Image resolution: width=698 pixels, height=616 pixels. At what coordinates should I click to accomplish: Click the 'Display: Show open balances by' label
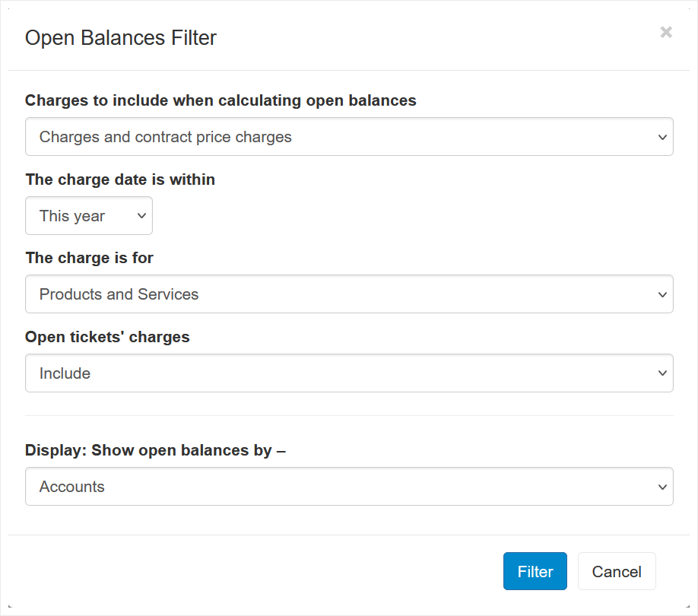point(155,450)
